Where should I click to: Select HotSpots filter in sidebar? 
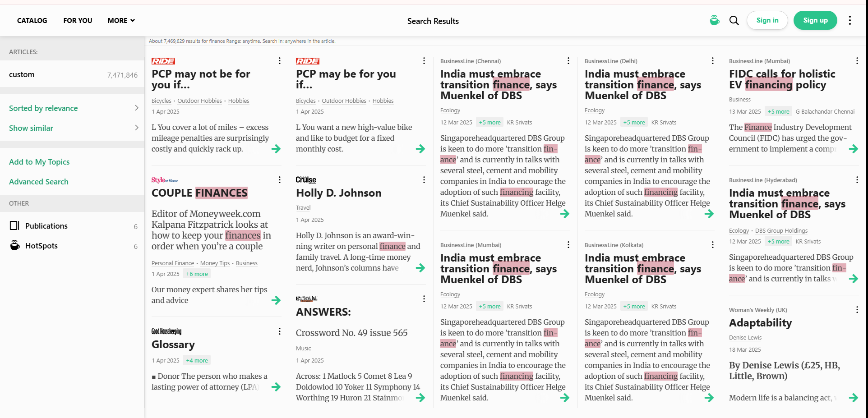(x=41, y=246)
